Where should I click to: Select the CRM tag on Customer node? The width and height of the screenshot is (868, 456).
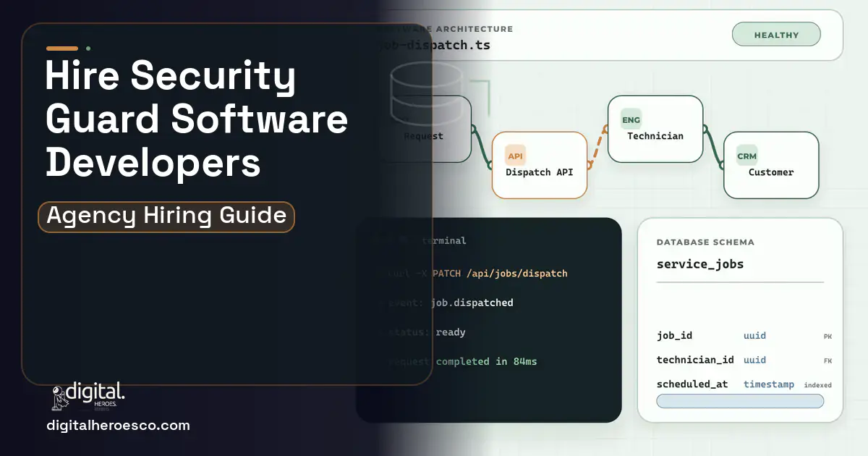746,156
